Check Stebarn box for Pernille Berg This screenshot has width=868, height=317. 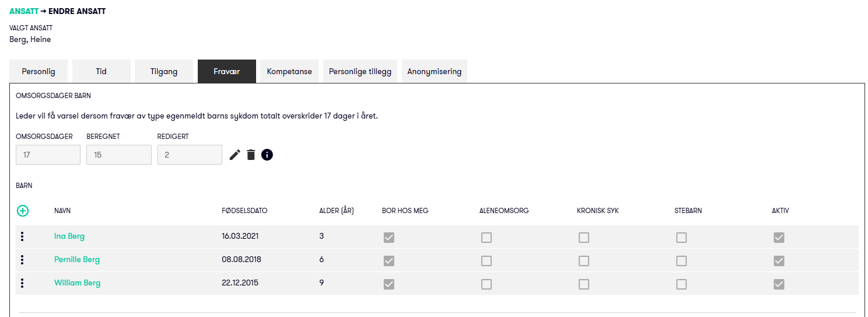(x=681, y=261)
